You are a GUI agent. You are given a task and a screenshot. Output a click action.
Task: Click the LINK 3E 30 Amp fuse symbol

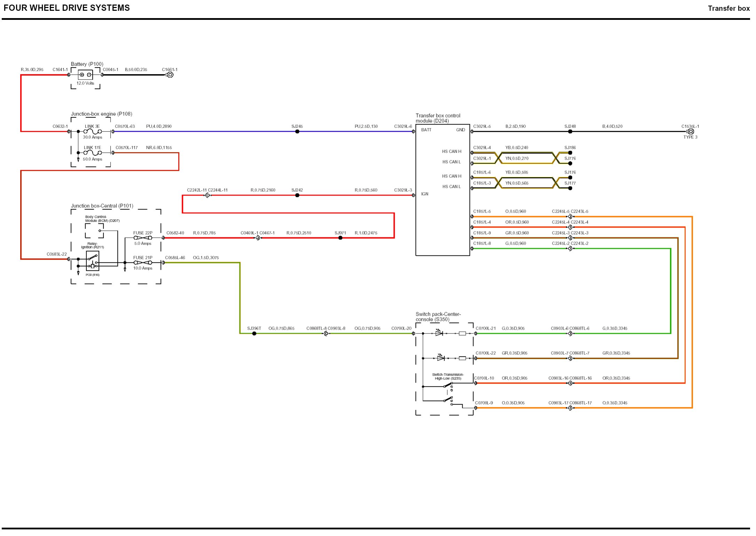coord(93,132)
